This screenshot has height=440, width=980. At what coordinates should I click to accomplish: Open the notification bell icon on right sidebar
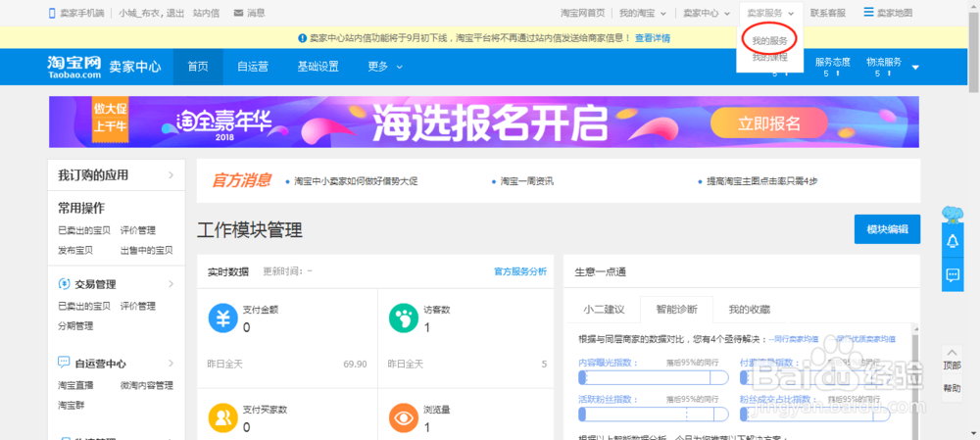[953, 241]
